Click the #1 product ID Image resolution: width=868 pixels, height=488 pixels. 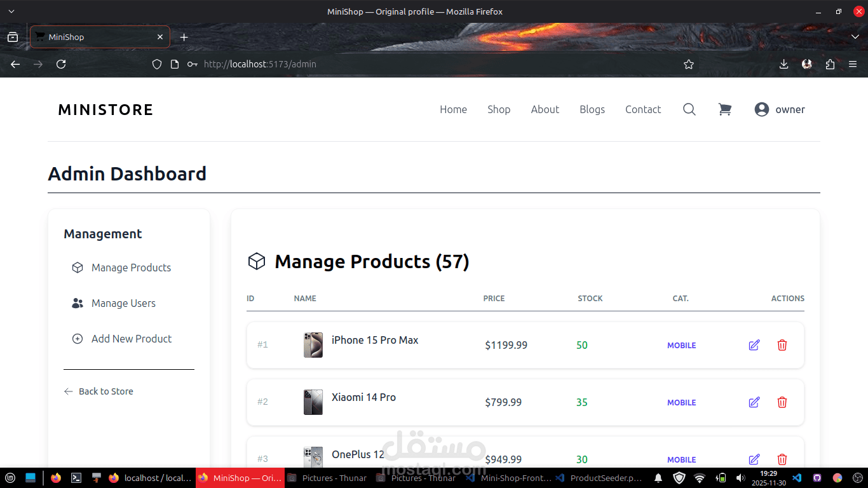click(262, 344)
